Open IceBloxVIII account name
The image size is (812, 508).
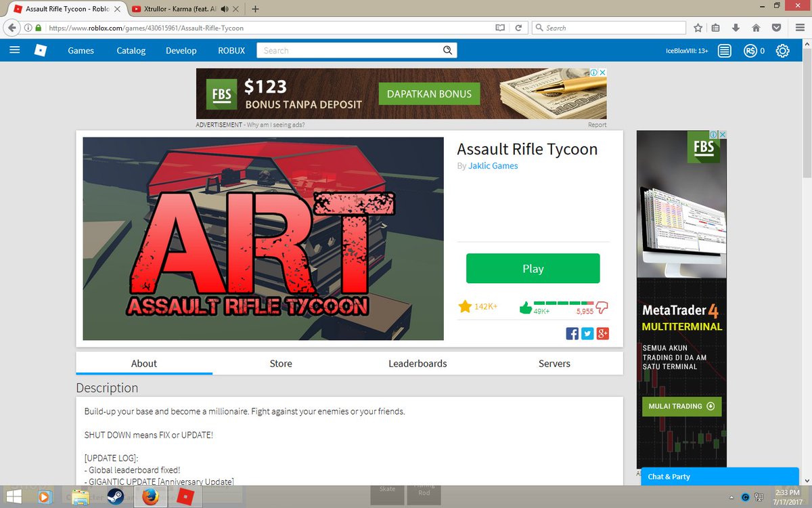point(687,51)
